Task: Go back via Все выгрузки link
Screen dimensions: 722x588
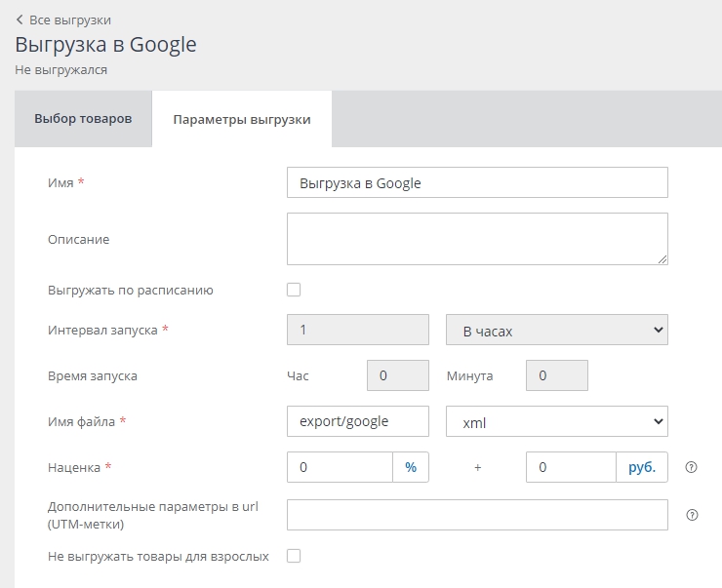Action: (70, 20)
